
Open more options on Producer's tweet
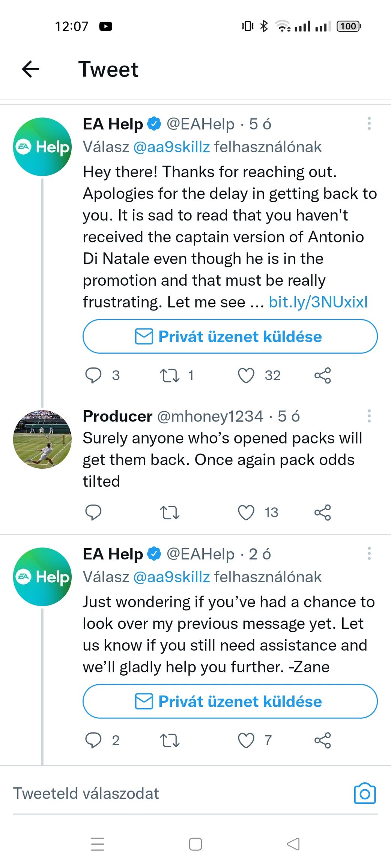click(369, 416)
